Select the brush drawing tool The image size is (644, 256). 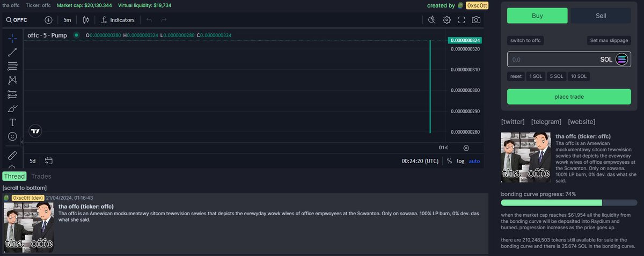12,108
